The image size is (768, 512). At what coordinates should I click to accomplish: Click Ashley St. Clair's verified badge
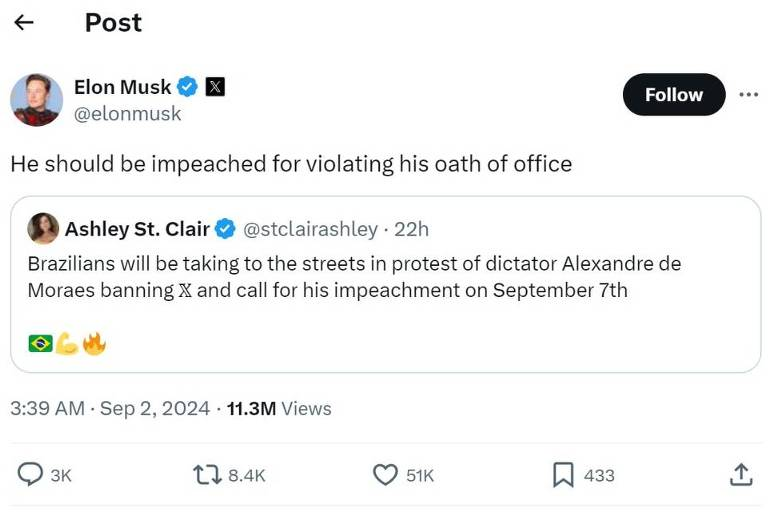[x=225, y=229]
